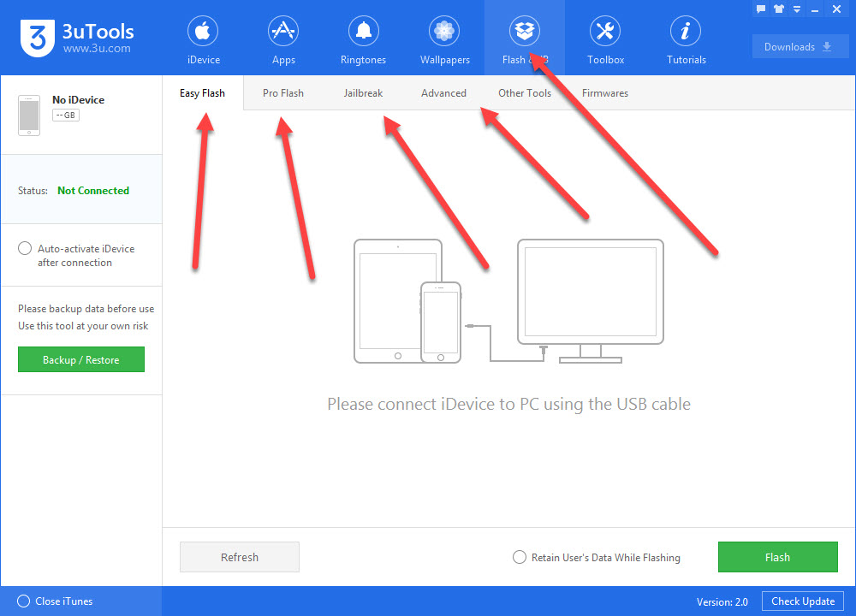This screenshot has width=856, height=616.
Task: Switch to the Advanced tab
Action: [x=443, y=93]
